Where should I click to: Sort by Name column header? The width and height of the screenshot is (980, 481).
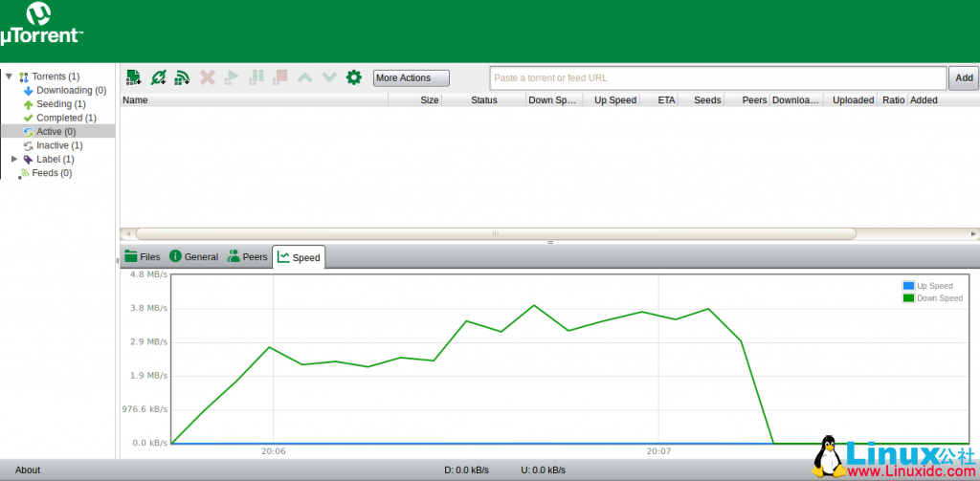pyautogui.click(x=254, y=100)
